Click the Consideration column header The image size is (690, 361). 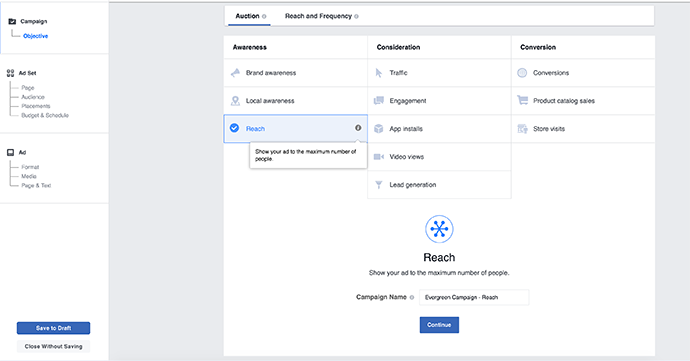[x=398, y=47]
